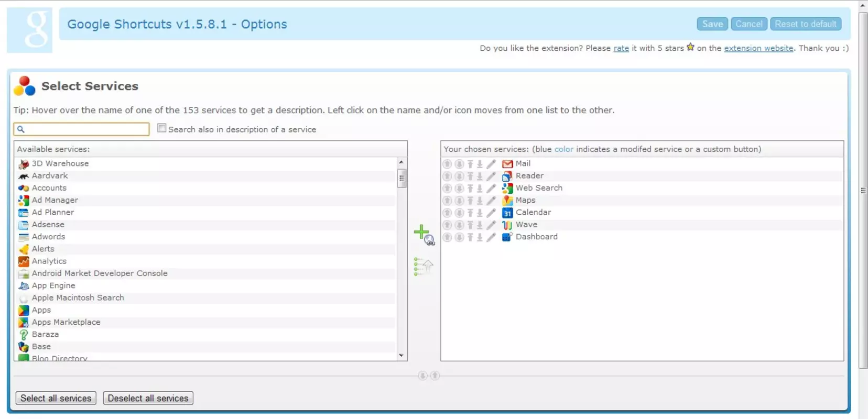The height and width of the screenshot is (419, 868).
Task: Move Wave up one position
Action: [x=447, y=225]
